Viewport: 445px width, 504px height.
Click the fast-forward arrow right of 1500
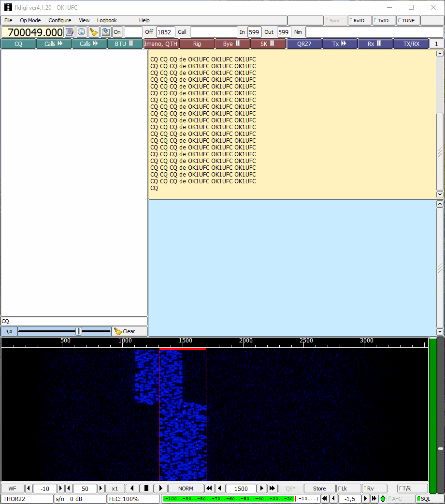click(x=272, y=489)
